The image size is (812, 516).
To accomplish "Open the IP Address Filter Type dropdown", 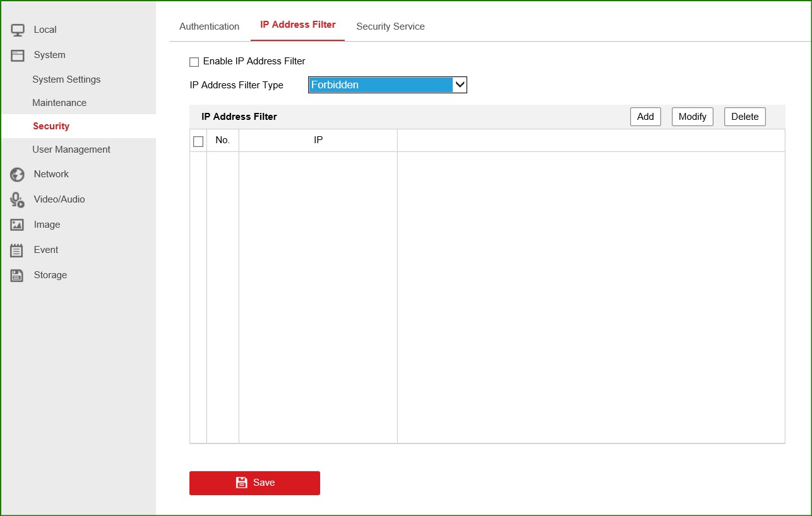I will (387, 85).
